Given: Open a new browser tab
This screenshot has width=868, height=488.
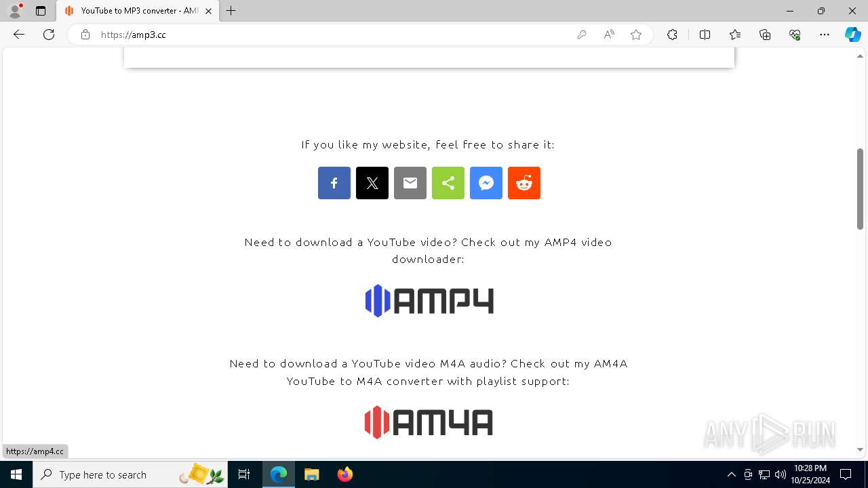Looking at the screenshot, I should pyautogui.click(x=231, y=11).
